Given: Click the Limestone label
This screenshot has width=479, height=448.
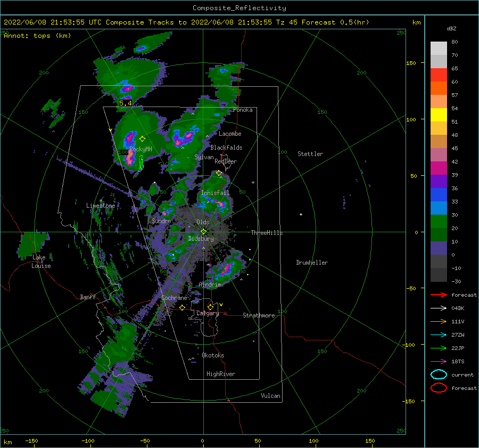Looking at the screenshot, I should (101, 206).
